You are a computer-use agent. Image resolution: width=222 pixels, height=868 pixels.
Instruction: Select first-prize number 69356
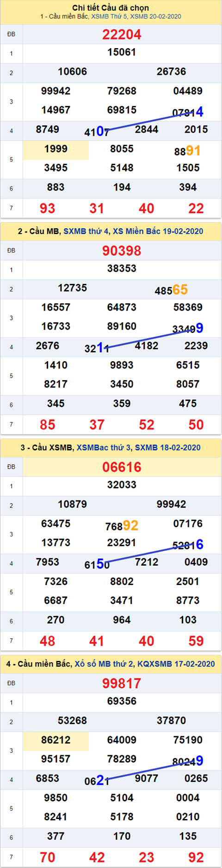click(122, 702)
